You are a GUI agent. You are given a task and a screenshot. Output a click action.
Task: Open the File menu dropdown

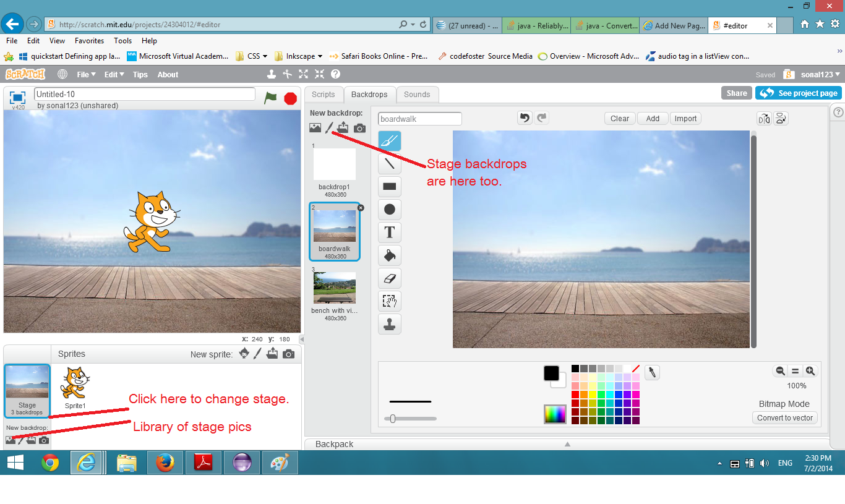pyautogui.click(x=86, y=75)
